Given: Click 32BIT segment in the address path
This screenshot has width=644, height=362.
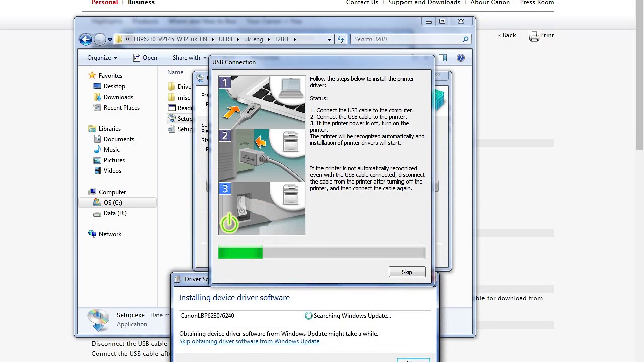Looking at the screenshot, I should [x=282, y=39].
